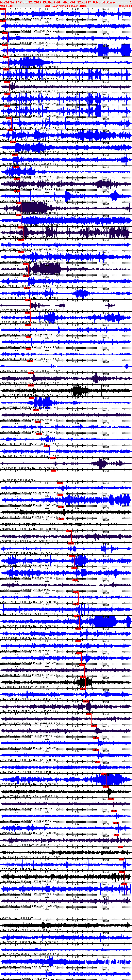This screenshot has width=132, height=980.
Task: Click the RMS noise scaling note
Action: coord(66,6)
